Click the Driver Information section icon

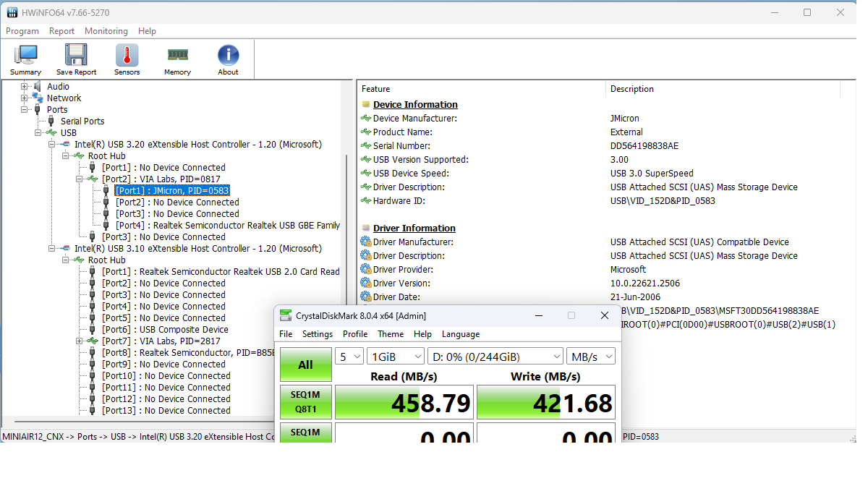tap(366, 229)
